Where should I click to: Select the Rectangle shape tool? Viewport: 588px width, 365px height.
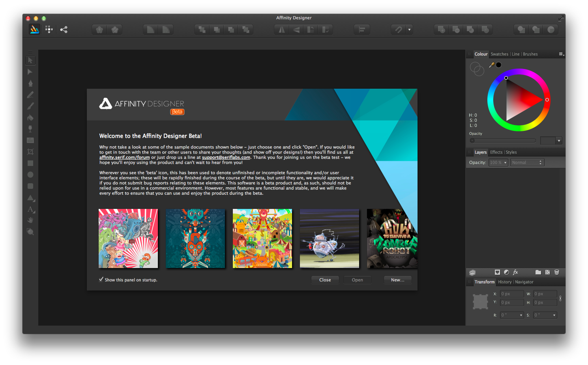[x=30, y=163]
